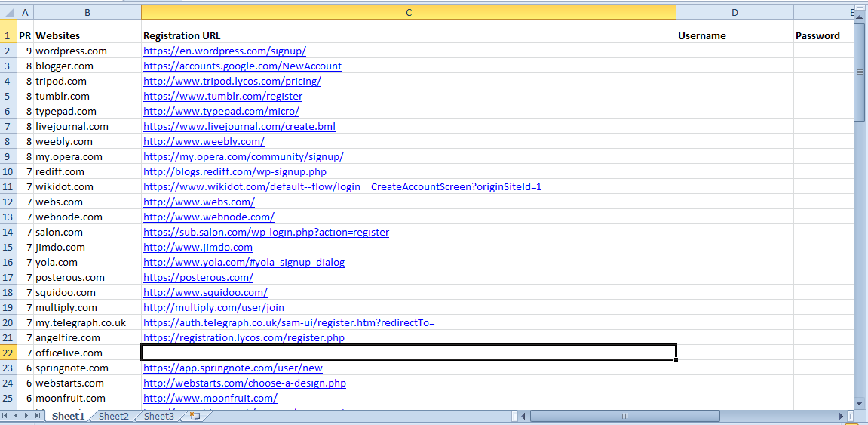The height and width of the screenshot is (425, 868).
Task: Select the blogger.com cell
Action: [x=87, y=66]
